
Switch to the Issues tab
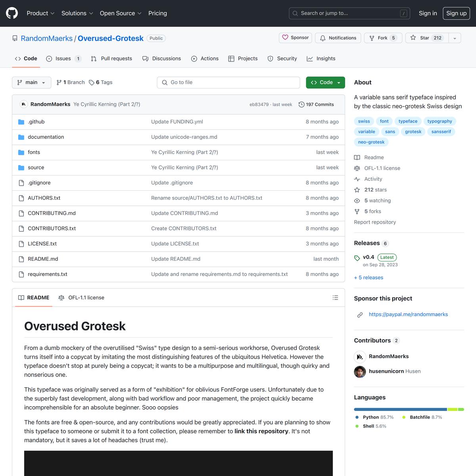[63, 59]
